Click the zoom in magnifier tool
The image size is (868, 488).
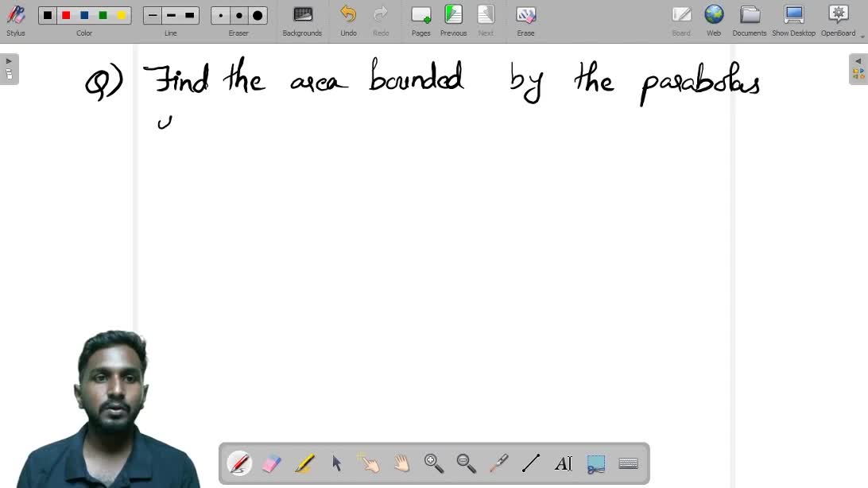coord(434,463)
